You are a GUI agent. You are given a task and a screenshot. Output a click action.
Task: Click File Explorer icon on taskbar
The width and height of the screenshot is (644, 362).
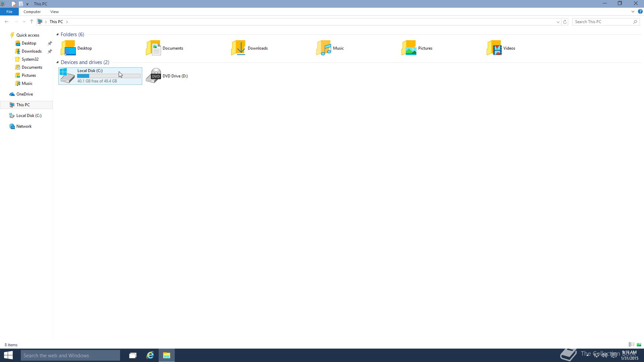167,355
